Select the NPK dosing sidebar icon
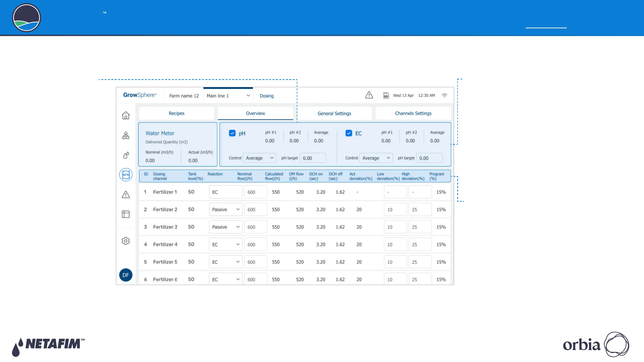The width and height of the screenshot is (644, 362). (x=126, y=174)
